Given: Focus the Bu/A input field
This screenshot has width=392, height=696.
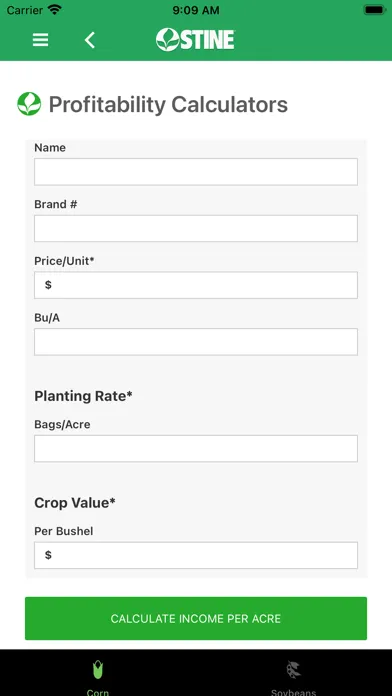Looking at the screenshot, I should tap(196, 342).
